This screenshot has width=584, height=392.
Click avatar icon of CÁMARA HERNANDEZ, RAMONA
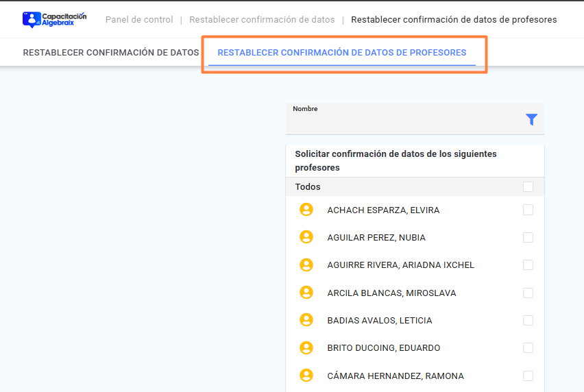tap(306, 376)
